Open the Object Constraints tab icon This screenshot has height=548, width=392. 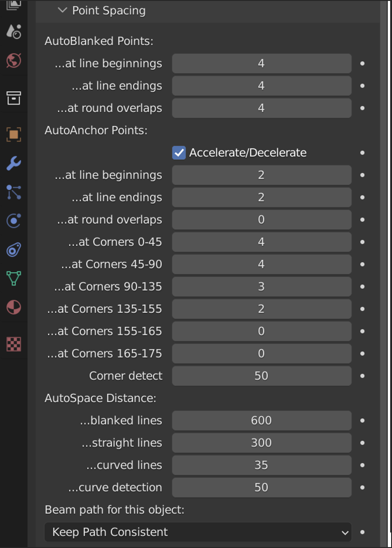click(14, 250)
